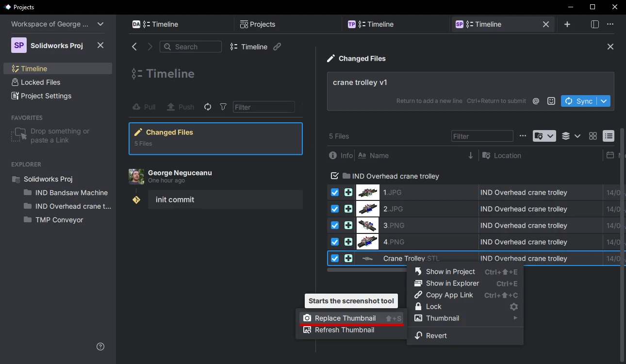Image resolution: width=626 pixels, height=364 pixels.
Task: Open the timeline filter funnel icon
Action: (223, 107)
